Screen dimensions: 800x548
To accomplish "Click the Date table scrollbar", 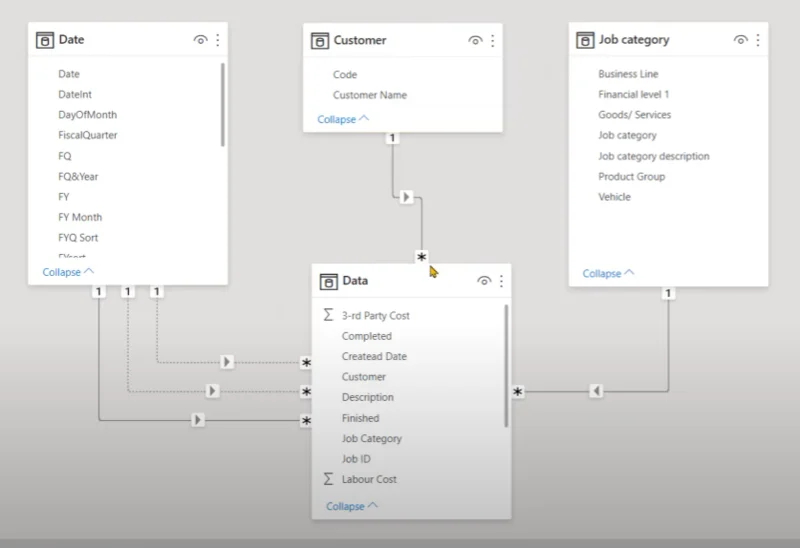I will pyautogui.click(x=222, y=105).
